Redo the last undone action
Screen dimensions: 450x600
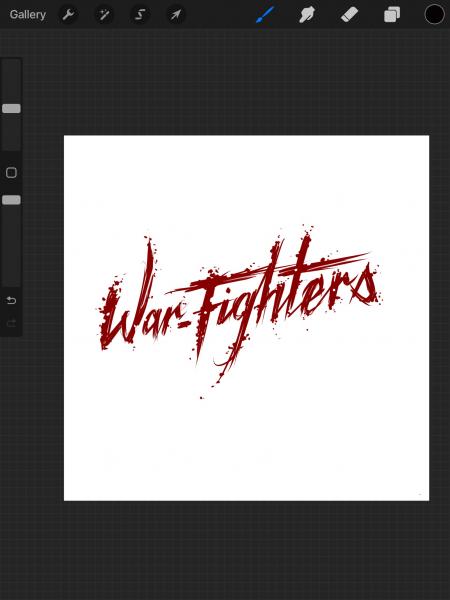[x=11, y=324]
